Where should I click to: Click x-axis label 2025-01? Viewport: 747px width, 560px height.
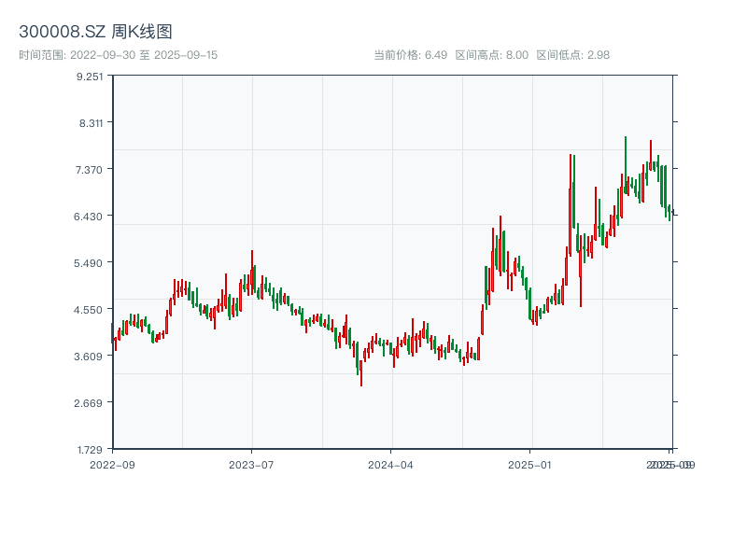pos(529,465)
